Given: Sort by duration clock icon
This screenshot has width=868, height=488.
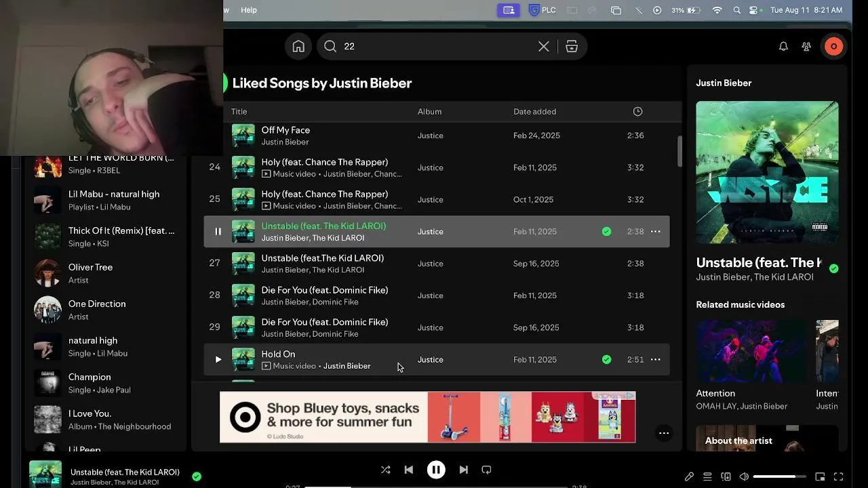Looking at the screenshot, I should click(x=637, y=111).
